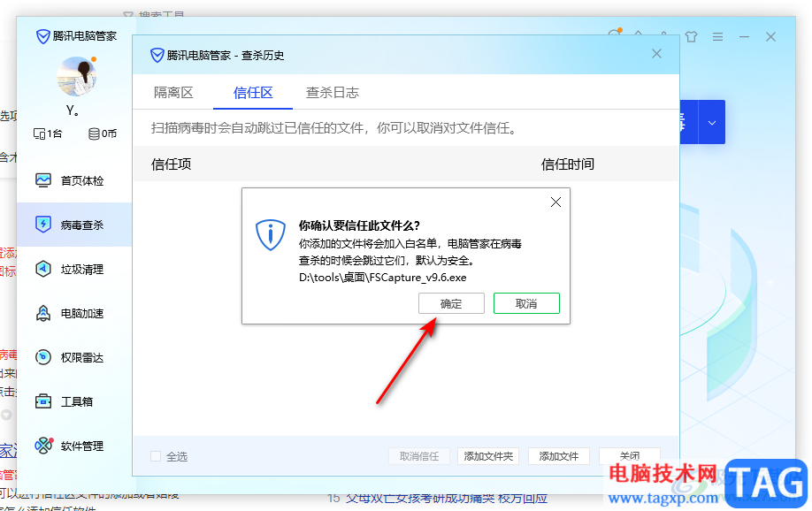The image size is (812, 511).
Task: Click the 添加文件 button
Action: coord(558,456)
